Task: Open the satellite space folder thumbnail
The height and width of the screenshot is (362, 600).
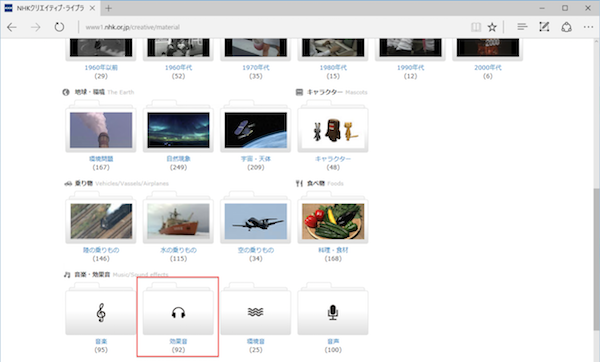Action: tap(256, 130)
